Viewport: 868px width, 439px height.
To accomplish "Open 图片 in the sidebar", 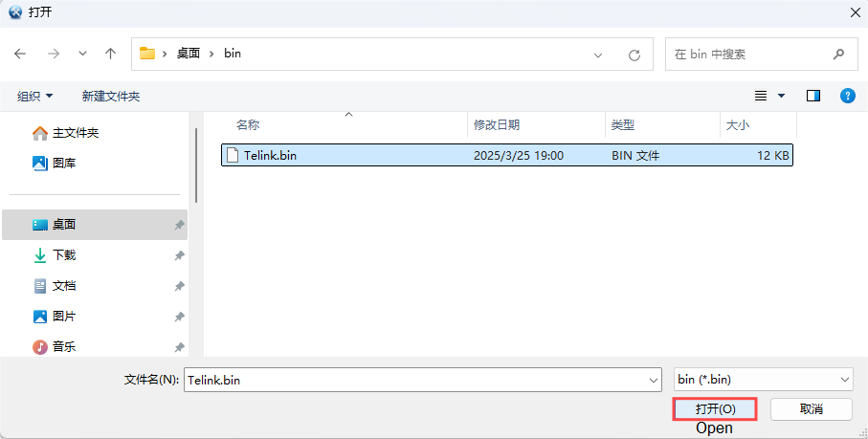I will (x=55, y=317).
